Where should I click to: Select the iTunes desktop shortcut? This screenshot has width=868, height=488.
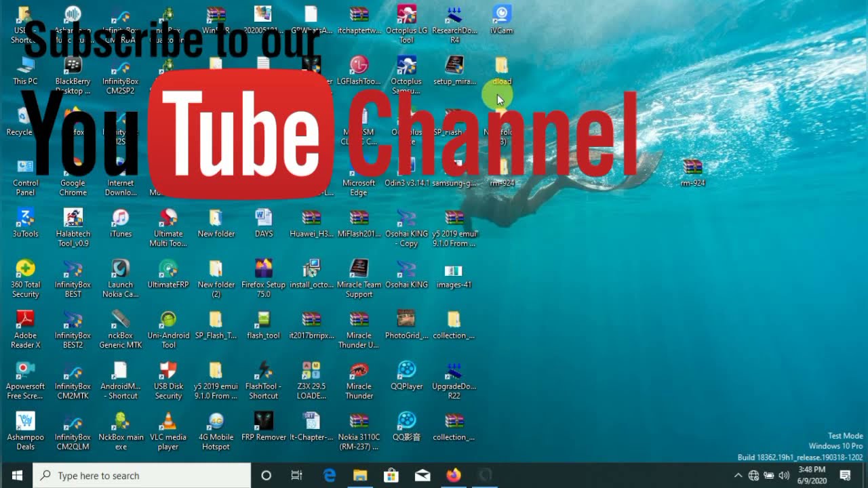tap(121, 223)
